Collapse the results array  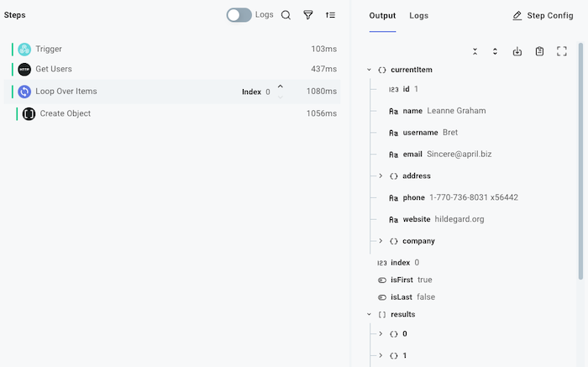click(x=369, y=315)
